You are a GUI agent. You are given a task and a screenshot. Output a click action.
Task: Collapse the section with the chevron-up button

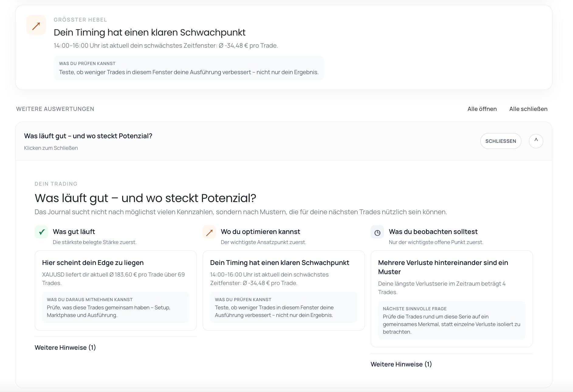536,141
